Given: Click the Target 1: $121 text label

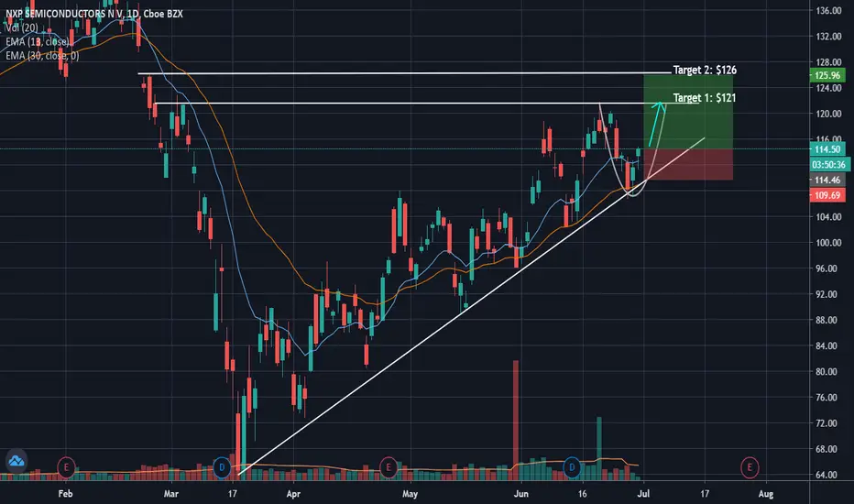Looking at the screenshot, I should (x=705, y=97).
